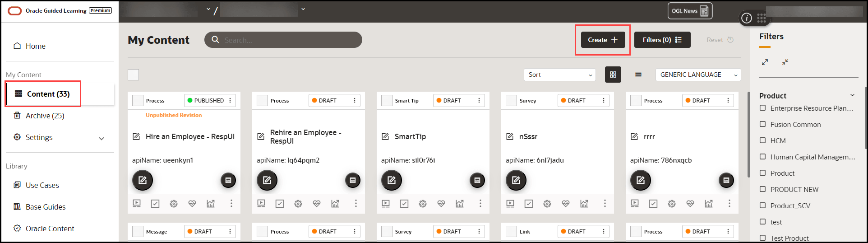Click Unpublished Revision label

coord(174,115)
